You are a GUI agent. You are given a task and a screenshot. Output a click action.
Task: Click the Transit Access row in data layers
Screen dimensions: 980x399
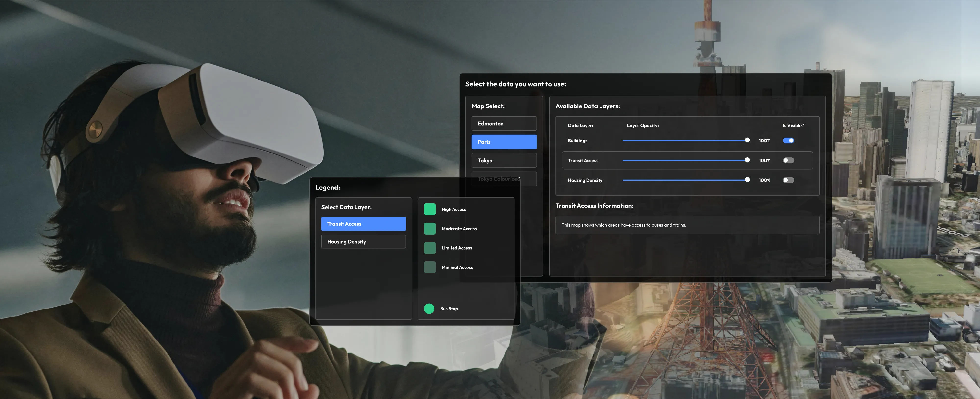click(x=583, y=160)
